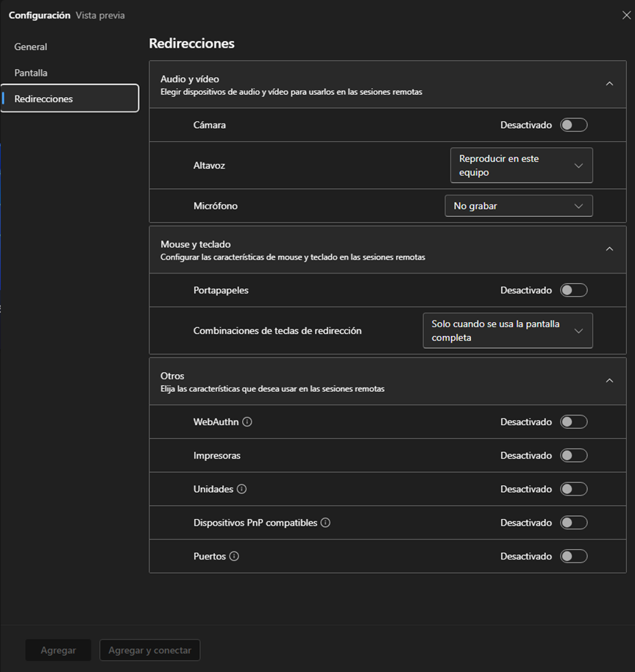
Task: Click info icon next to Dispositivos PnP compatibles
Action: coord(325,523)
